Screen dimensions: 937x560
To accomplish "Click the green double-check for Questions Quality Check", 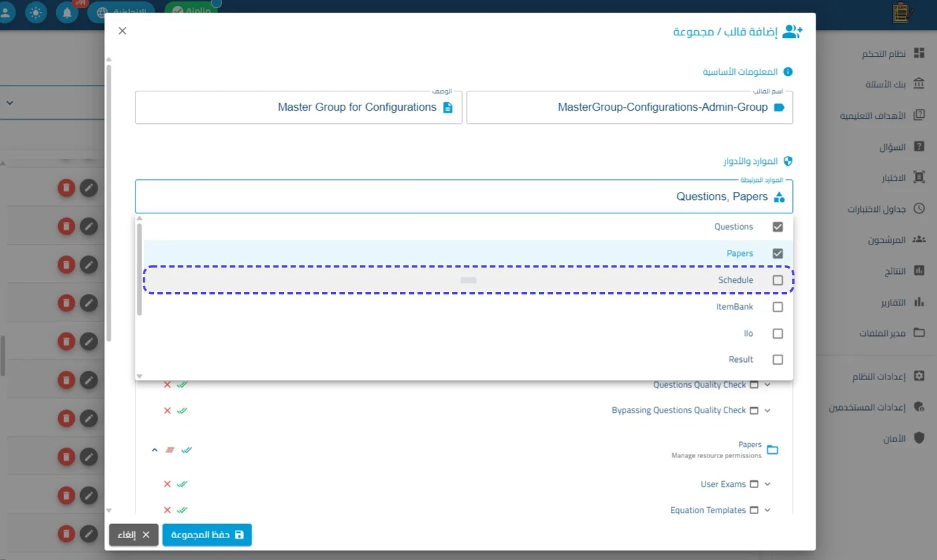I will [x=182, y=385].
